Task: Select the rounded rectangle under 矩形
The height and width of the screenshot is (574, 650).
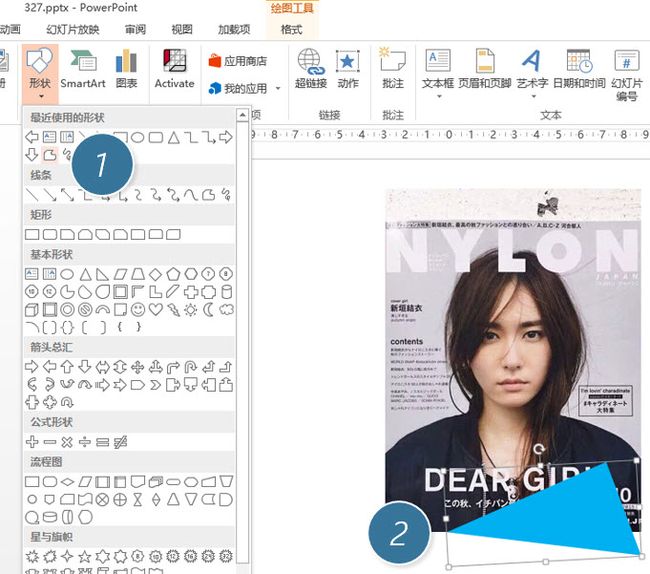Action: 50,235
